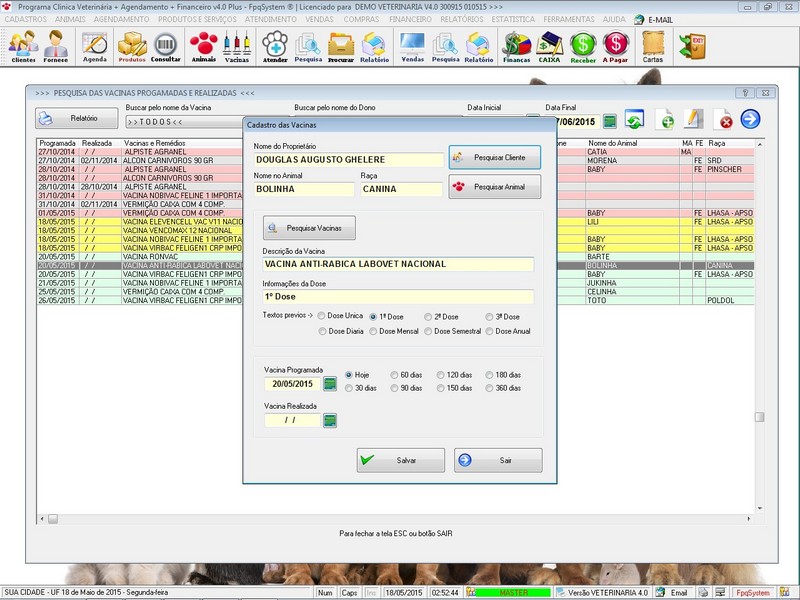Open the Produtos toolbar icon
Screen dimensions: 800x600
tap(132, 46)
